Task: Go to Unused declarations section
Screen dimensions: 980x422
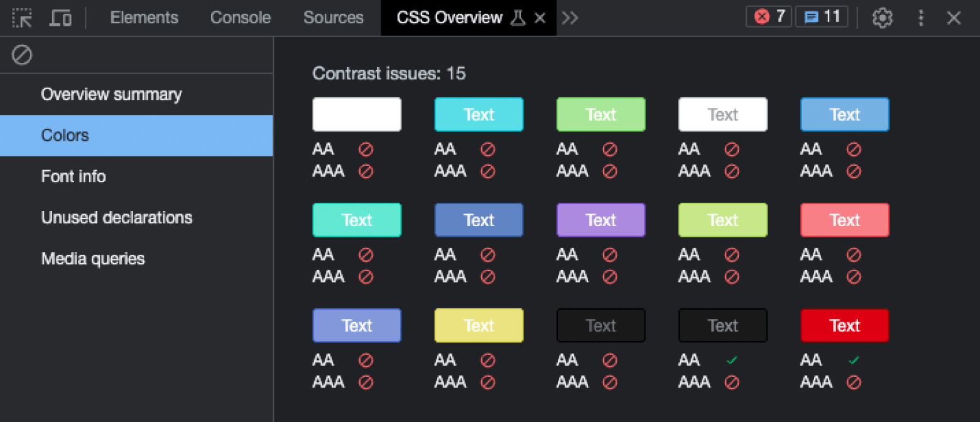Action: [x=117, y=218]
